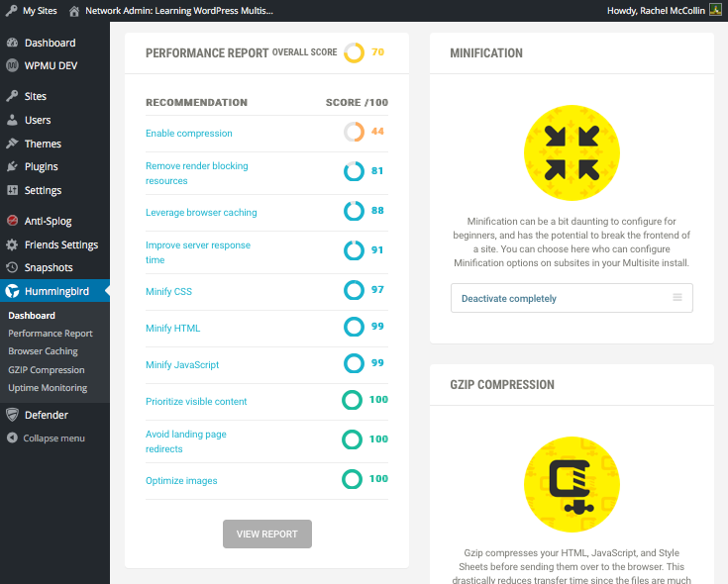This screenshot has height=584, width=728.
Task: Click the Minification panel heading
Action: (486, 52)
